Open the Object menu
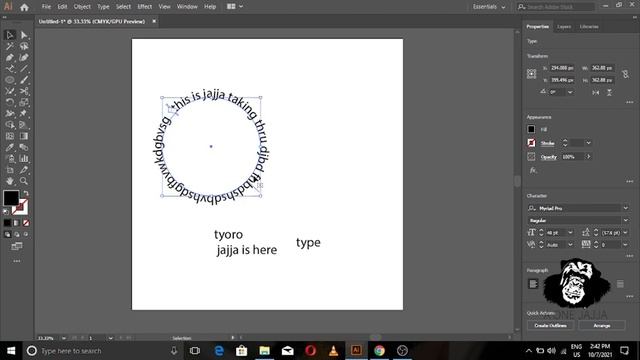The image size is (640, 360). tap(82, 7)
